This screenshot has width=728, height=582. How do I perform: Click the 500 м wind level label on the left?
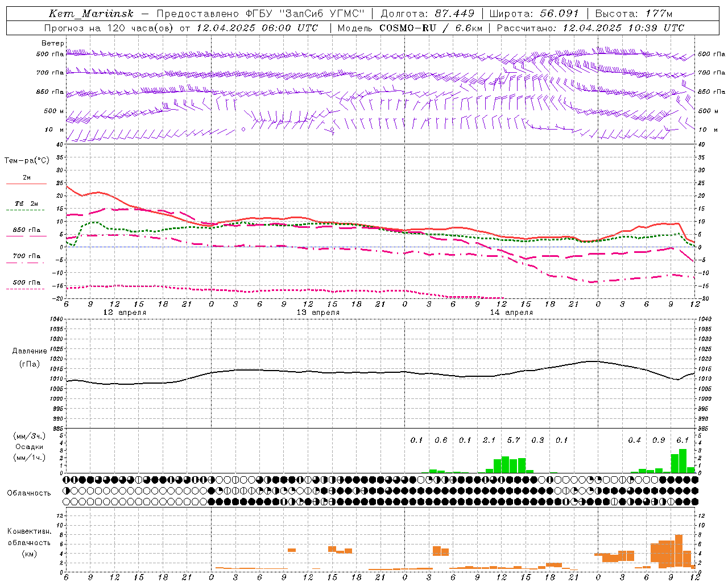[54, 111]
